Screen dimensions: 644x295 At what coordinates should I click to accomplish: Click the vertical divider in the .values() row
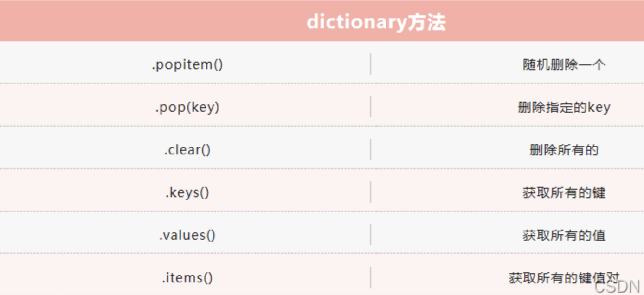coord(371,235)
